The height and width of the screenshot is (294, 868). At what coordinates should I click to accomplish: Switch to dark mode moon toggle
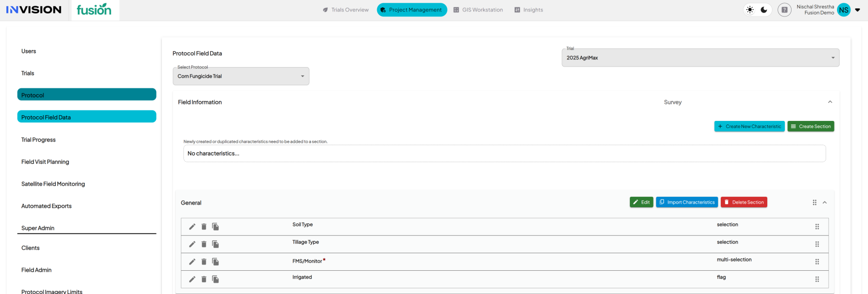point(764,10)
